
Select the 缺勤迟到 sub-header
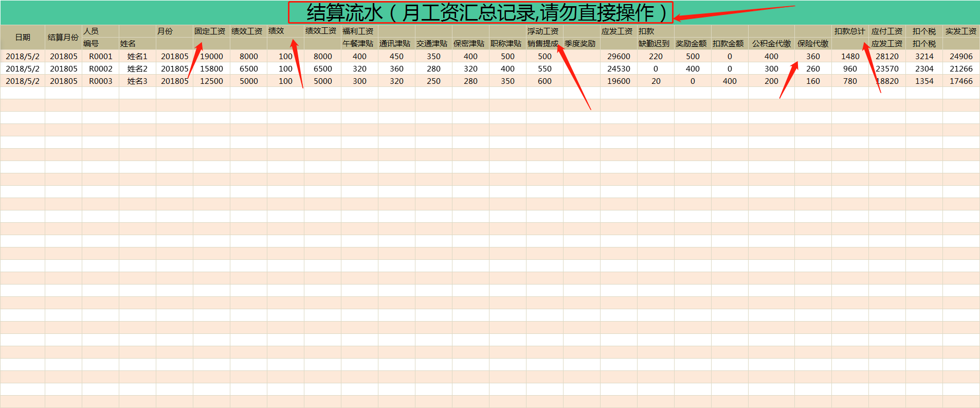pos(656,44)
